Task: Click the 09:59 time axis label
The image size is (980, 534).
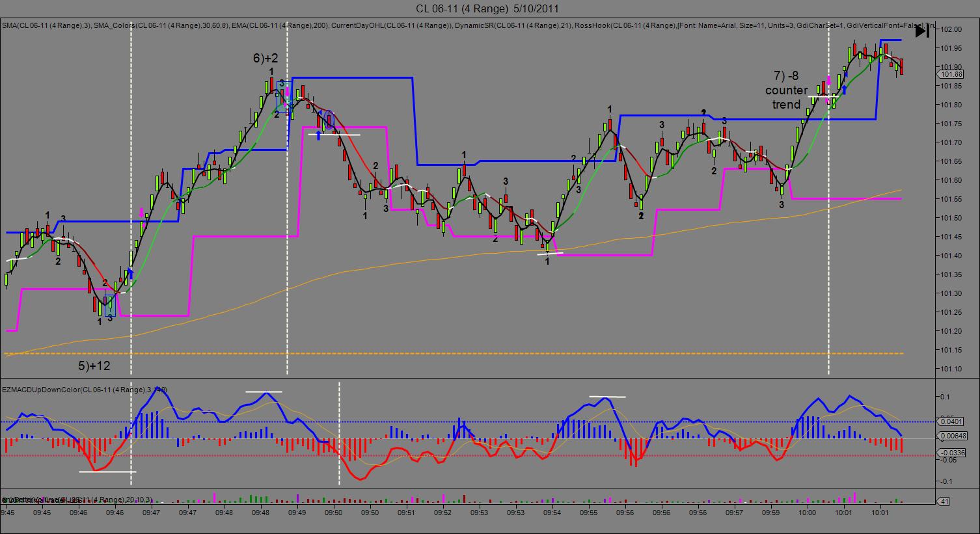Action: click(771, 513)
